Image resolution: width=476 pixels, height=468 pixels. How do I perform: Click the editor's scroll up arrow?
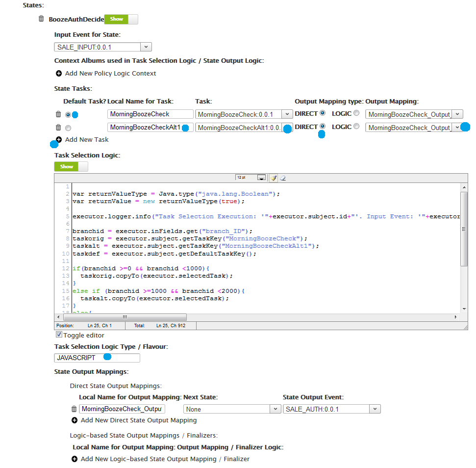[x=464, y=187]
